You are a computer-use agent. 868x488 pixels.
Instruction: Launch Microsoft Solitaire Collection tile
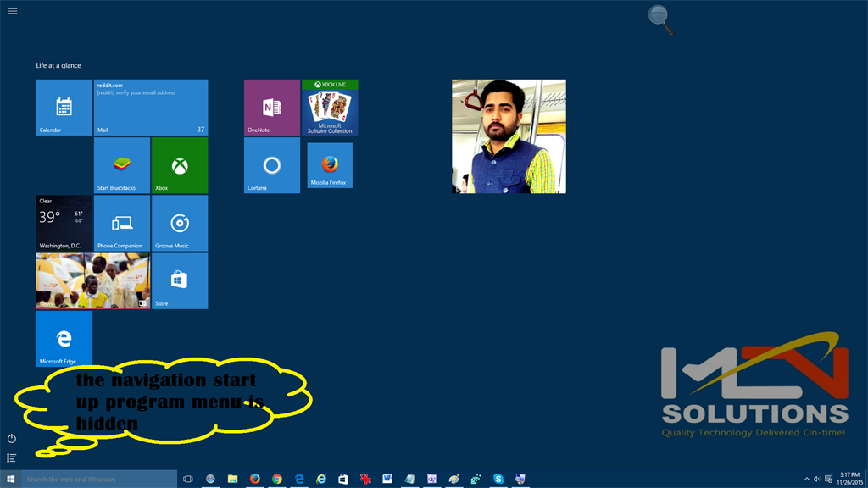tap(330, 108)
